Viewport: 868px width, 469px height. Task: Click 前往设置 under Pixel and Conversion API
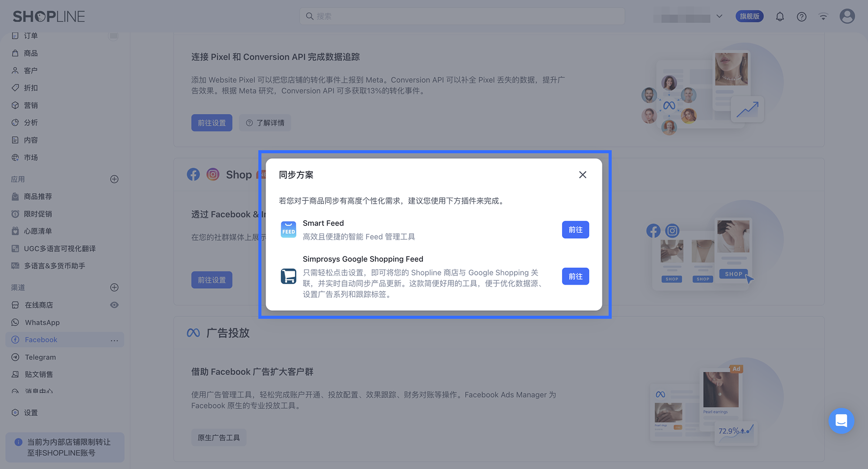click(x=212, y=123)
